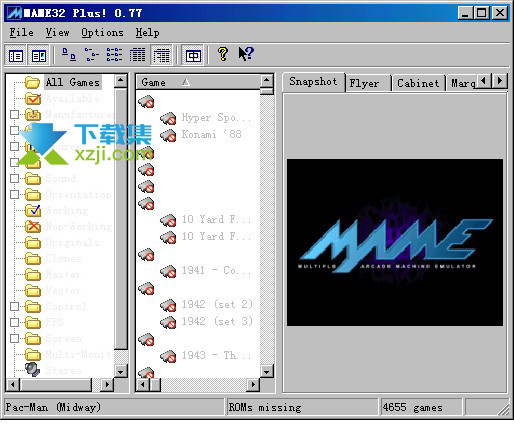Click the game list vertical scrollbar thumb
Image resolution: width=514 pixels, height=426 pixels.
[266, 91]
